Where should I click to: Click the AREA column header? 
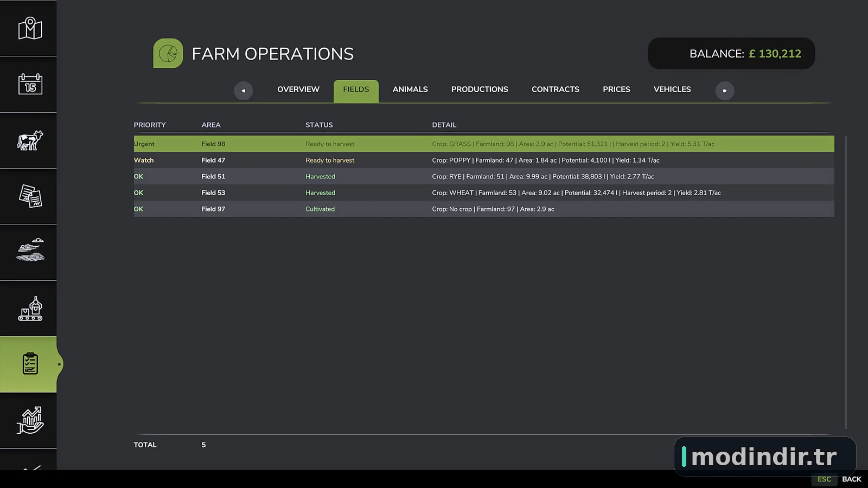point(211,125)
